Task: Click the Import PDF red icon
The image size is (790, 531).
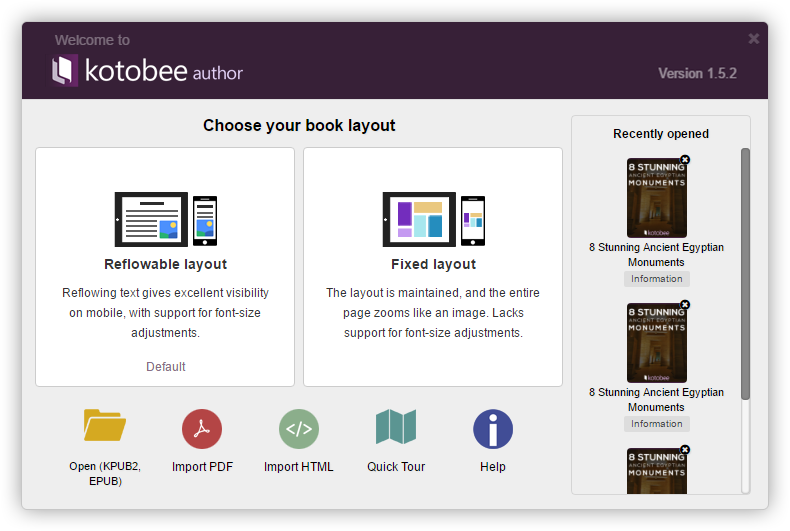Action: [x=202, y=429]
